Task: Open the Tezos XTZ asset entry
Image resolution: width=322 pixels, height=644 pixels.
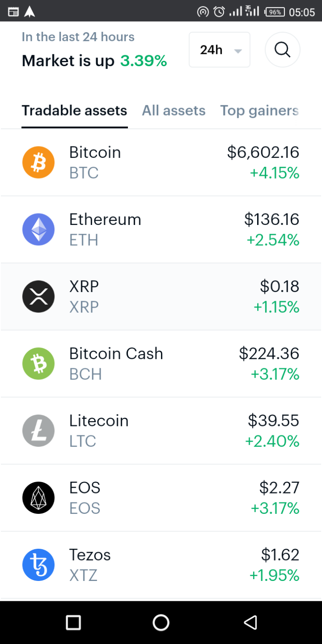Action: coord(161,565)
